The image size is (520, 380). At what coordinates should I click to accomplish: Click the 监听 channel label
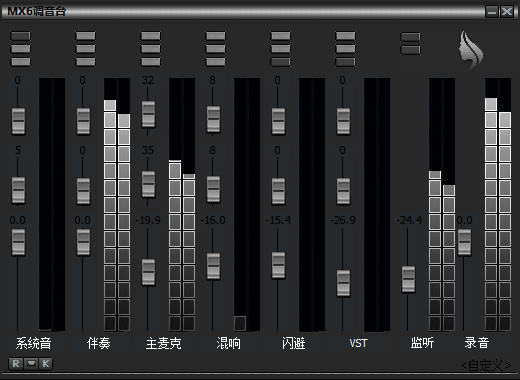pos(422,343)
